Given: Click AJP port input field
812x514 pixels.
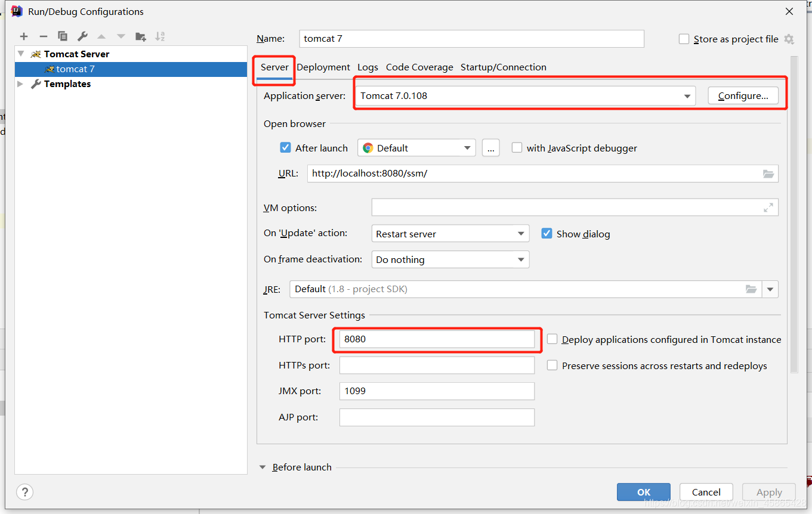Looking at the screenshot, I should (x=437, y=417).
